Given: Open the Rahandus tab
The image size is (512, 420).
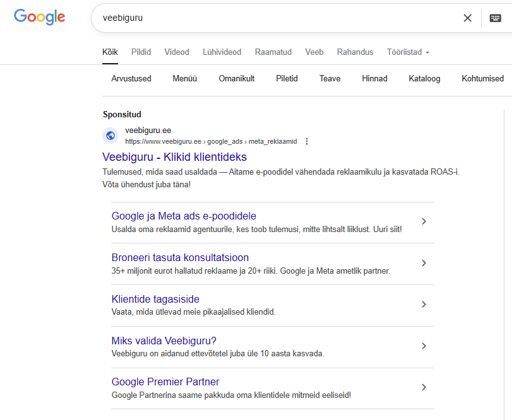Looking at the screenshot, I should [355, 52].
